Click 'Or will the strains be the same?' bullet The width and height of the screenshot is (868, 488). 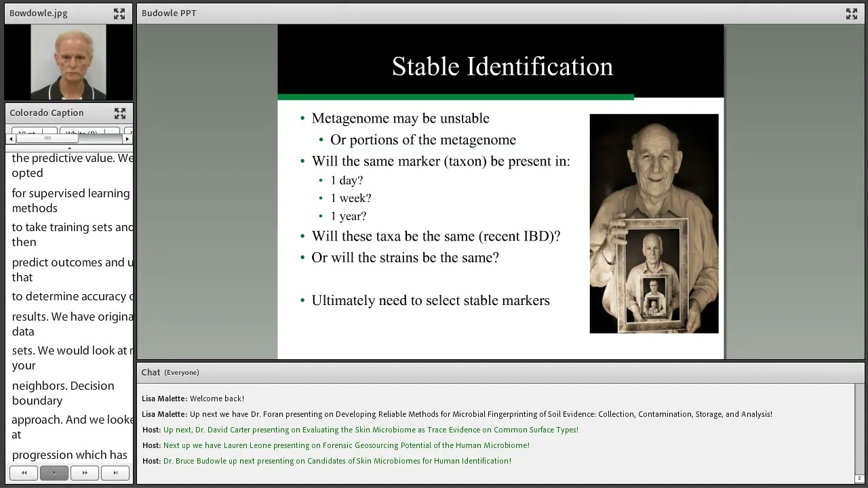click(x=405, y=258)
